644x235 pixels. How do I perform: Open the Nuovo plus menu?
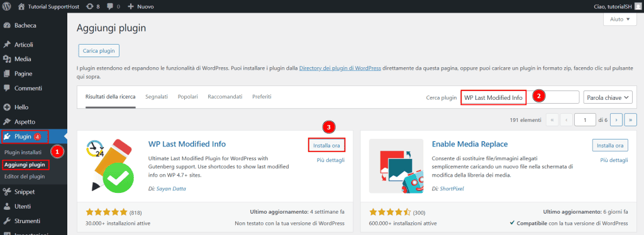(x=141, y=6)
